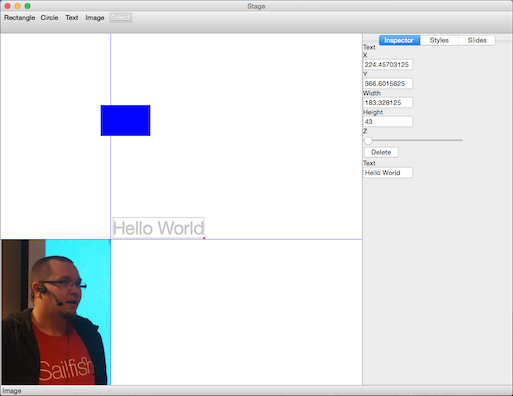Select the Rectangle tool in toolbar
This screenshot has height=396, width=513.
(19, 18)
